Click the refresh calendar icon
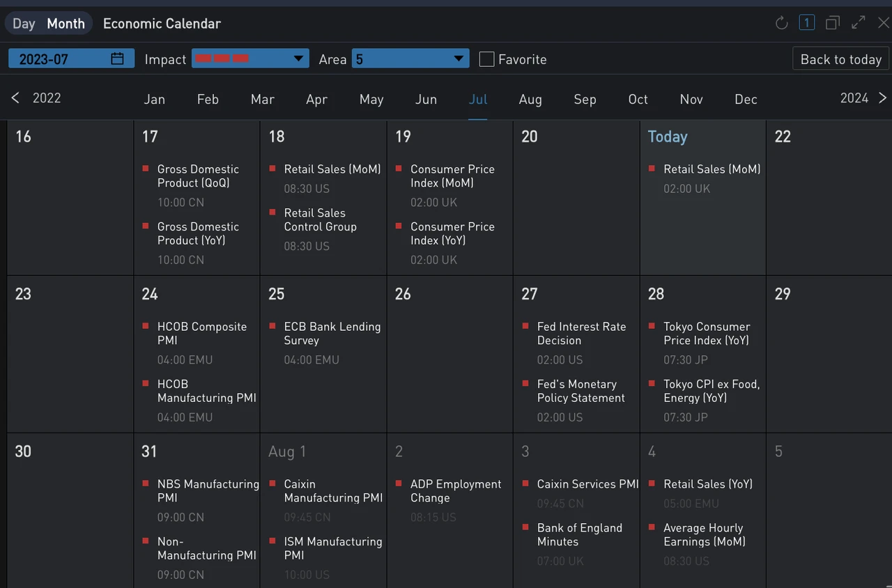The height and width of the screenshot is (588, 892). click(x=781, y=23)
